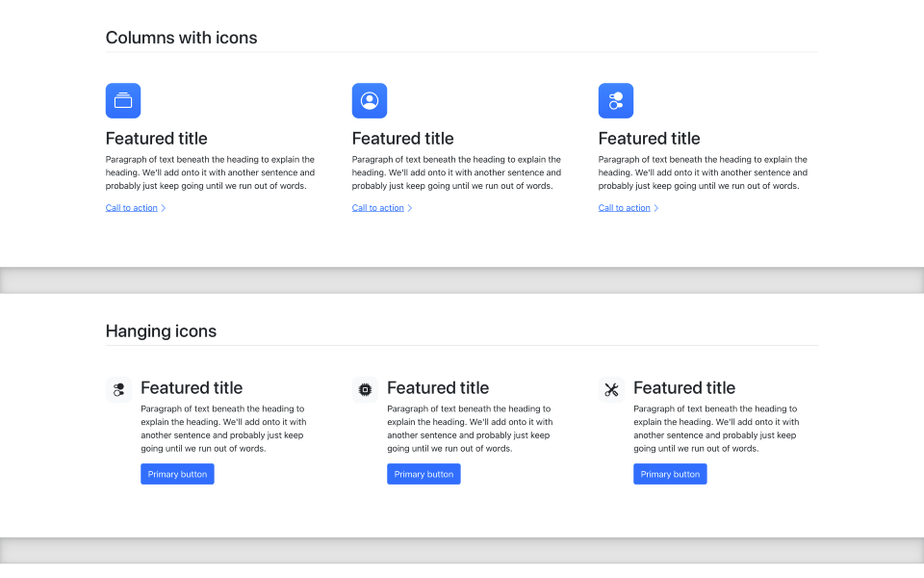Screen dimensions: 924x578
Task: Click the Hanging icons heading
Action: pos(161,330)
